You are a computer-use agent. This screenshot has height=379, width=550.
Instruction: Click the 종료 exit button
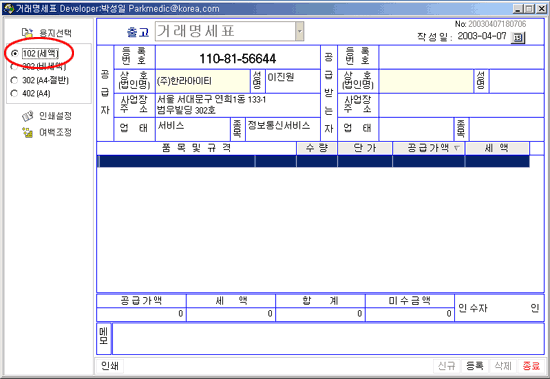(531, 366)
